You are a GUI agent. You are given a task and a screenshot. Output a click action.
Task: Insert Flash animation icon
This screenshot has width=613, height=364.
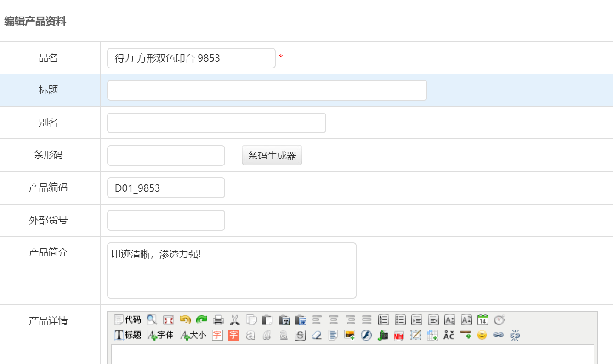tap(366, 335)
